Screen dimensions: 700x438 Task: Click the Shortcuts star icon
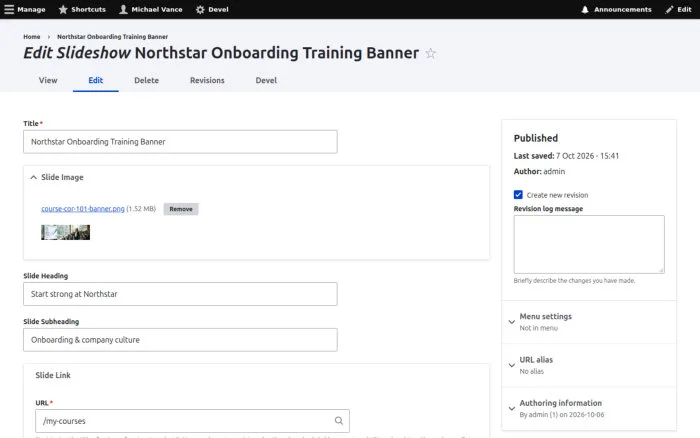point(63,9)
